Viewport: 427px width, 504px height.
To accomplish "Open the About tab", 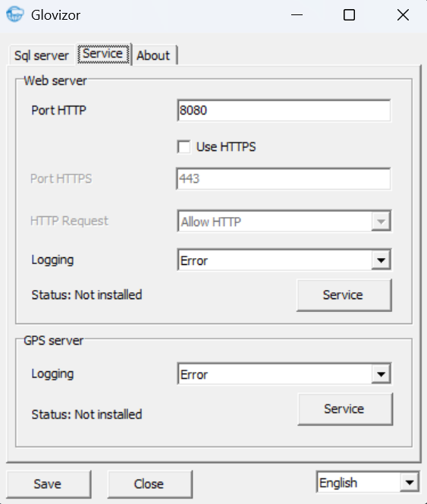I will pos(153,55).
